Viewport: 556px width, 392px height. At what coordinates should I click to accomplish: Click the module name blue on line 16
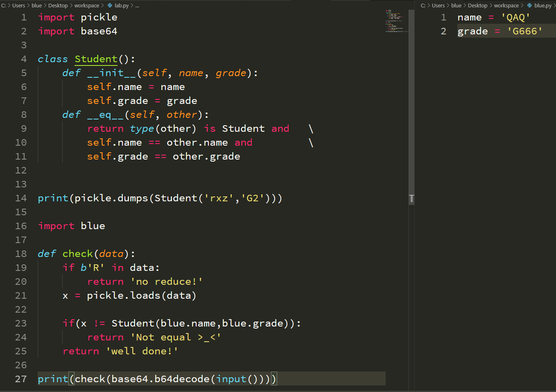point(93,226)
